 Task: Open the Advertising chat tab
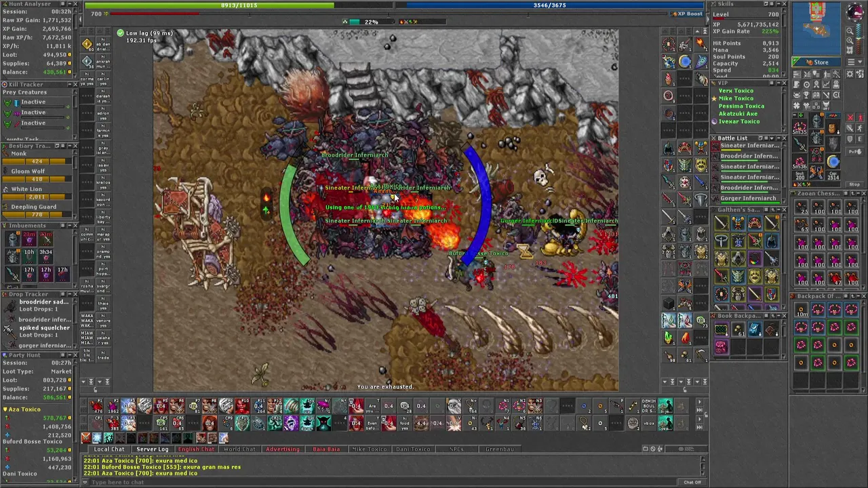[x=283, y=449]
